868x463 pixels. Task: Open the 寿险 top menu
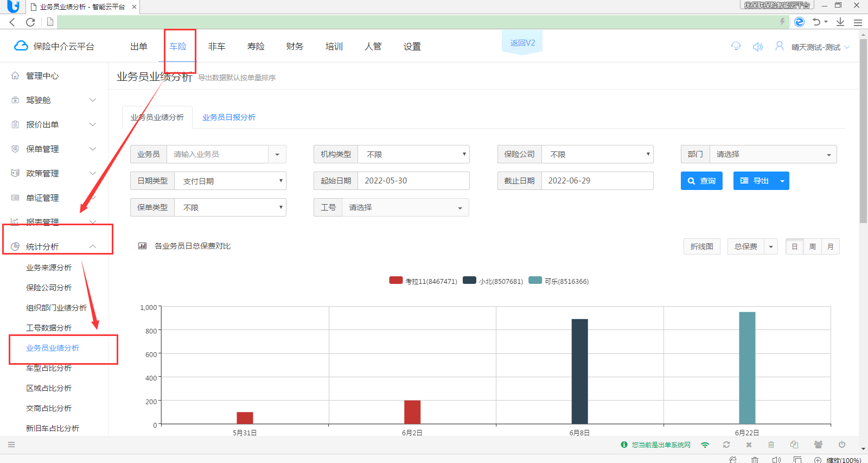pyautogui.click(x=256, y=47)
